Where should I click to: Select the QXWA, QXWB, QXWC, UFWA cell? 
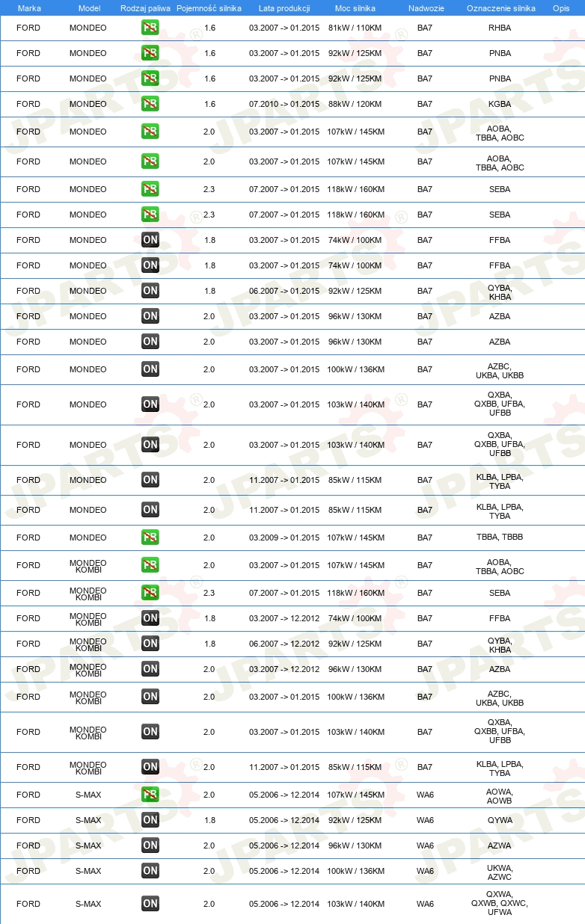point(500,903)
